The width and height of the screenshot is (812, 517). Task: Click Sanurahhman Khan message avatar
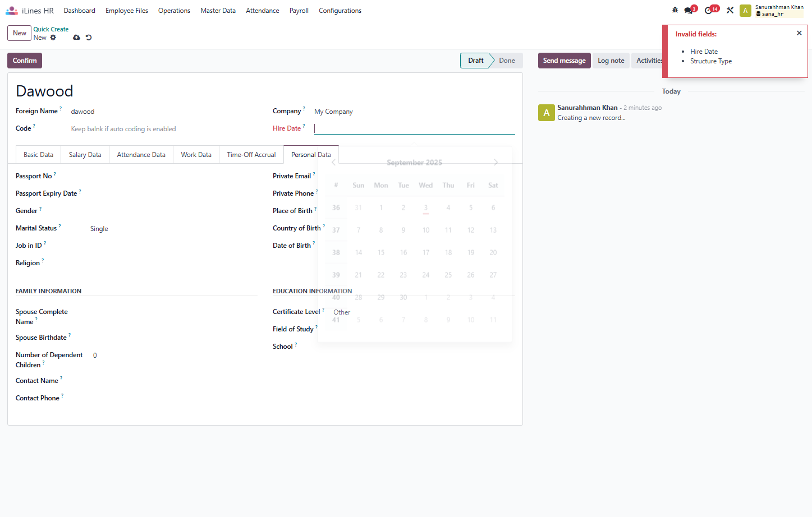[x=547, y=113]
